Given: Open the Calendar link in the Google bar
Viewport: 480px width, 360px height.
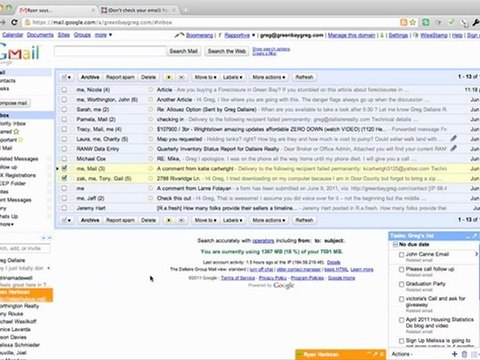Looking at the screenshot, I should point(13,35).
